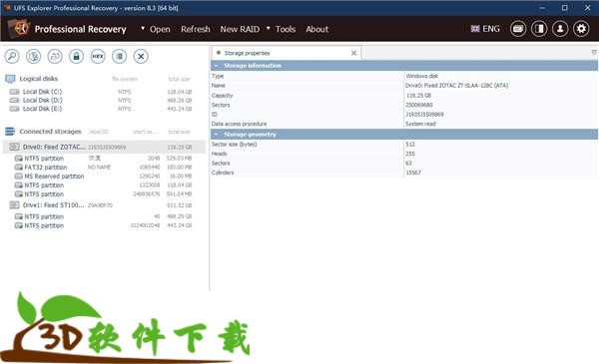The height and width of the screenshot is (364, 599).
Task: Select the NTFS partition sized 443.24 GB
Action: pyautogui.click(x=103, y=225)
